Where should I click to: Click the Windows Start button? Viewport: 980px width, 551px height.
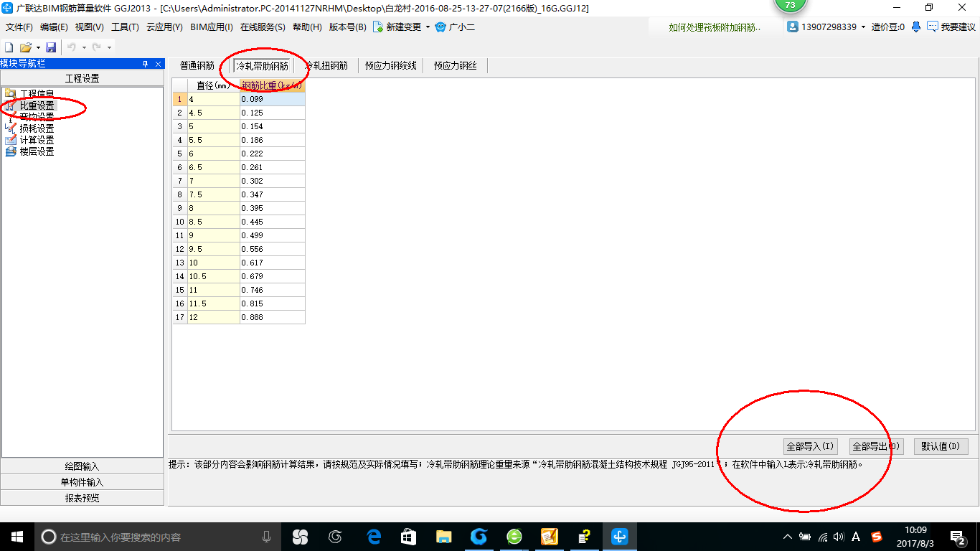pos(17,537)
